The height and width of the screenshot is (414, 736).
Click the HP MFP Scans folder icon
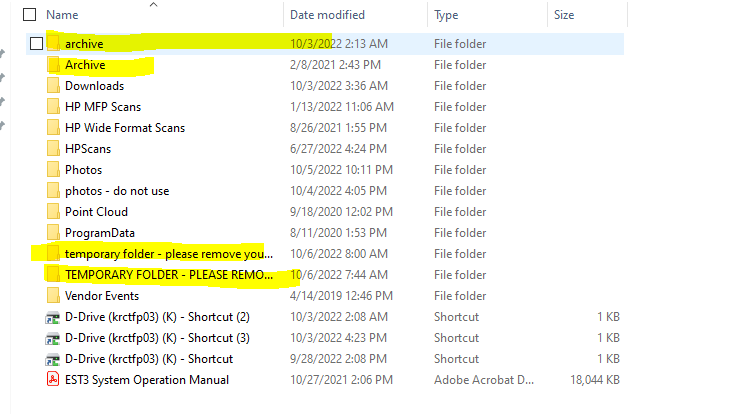click(x=54, y=107)
